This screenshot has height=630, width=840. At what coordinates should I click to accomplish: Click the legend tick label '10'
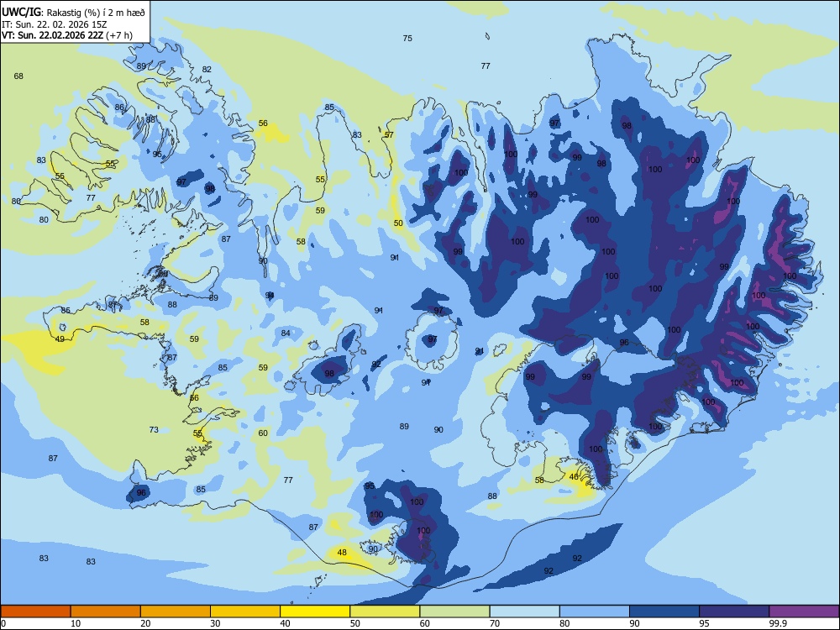76,623
